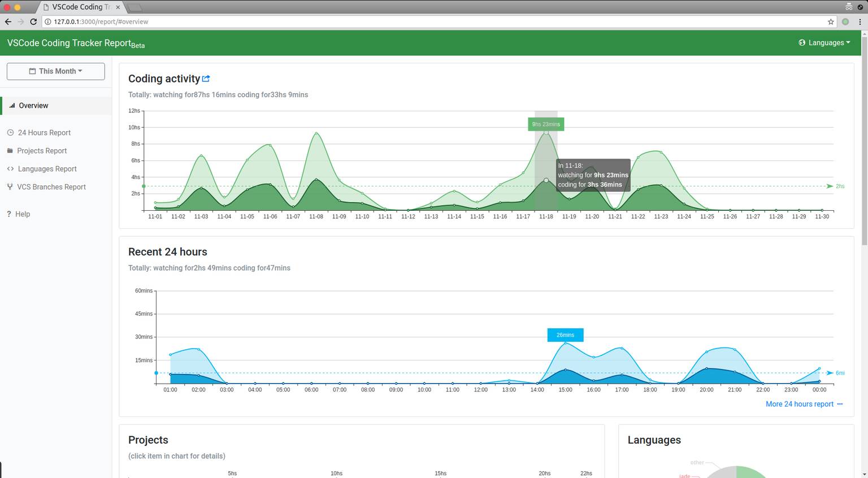The image size is (868, 478).
Task: Click the 15:00 hour label on x-axis
Action: pyautogui.click(x=565, y=390)
